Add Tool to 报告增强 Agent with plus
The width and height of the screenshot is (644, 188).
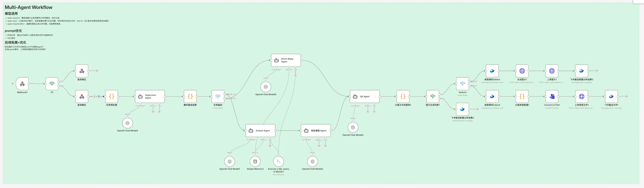[x=325, y=146]
